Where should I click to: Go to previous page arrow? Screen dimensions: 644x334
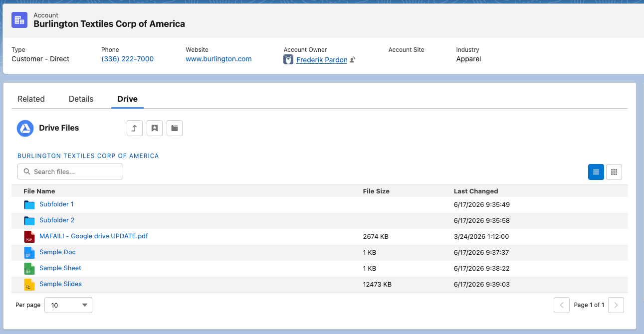click(x=562, y=305)
